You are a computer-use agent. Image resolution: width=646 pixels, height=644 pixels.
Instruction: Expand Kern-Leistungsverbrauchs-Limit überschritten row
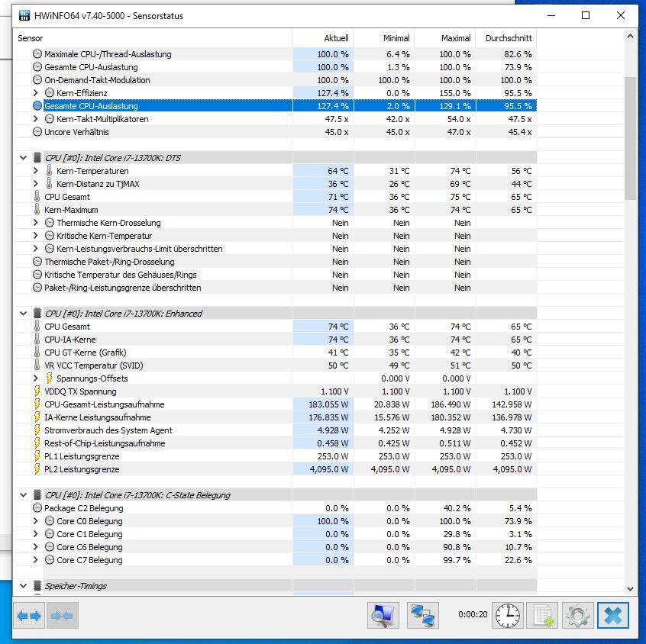point(36,249)
